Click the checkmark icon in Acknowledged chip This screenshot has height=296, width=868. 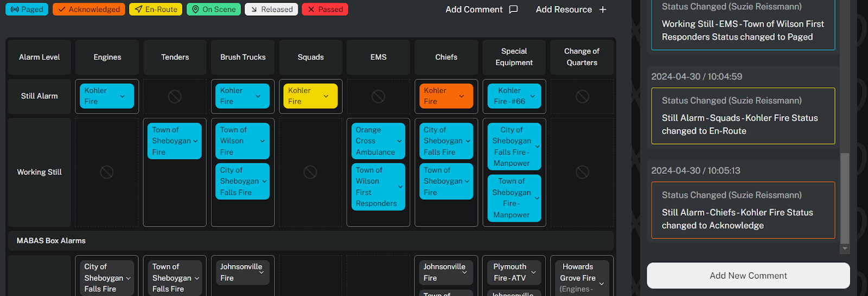point(62,9)
